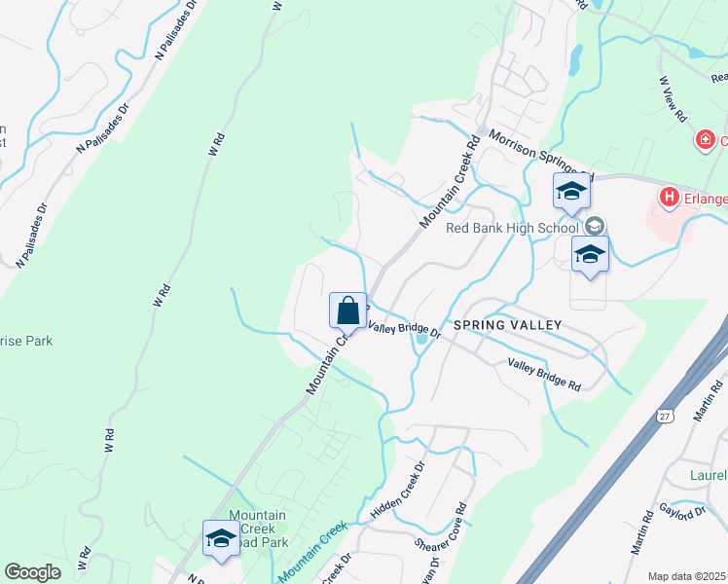728x584 pixels.
Task: Open the school marker near Mountain Creek Park
Action: click(222, 540)
